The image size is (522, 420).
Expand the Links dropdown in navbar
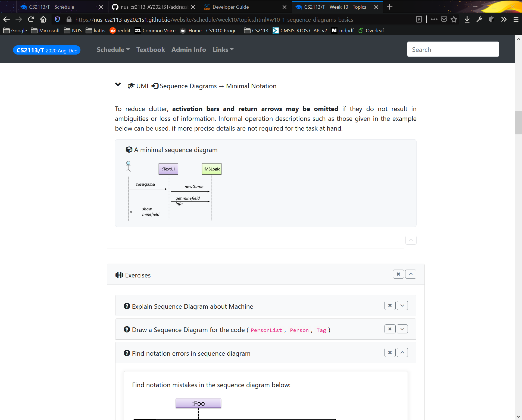(x=223, y=50)
